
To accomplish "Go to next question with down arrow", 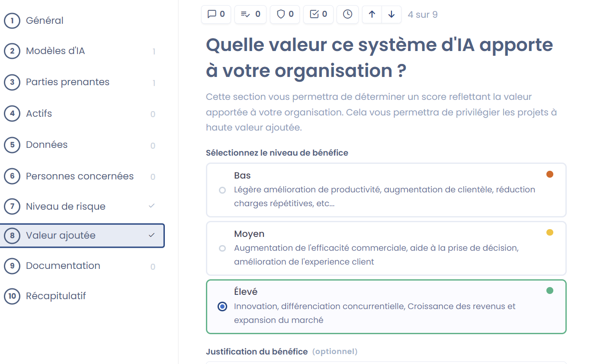I will click(x=392, y=14).
